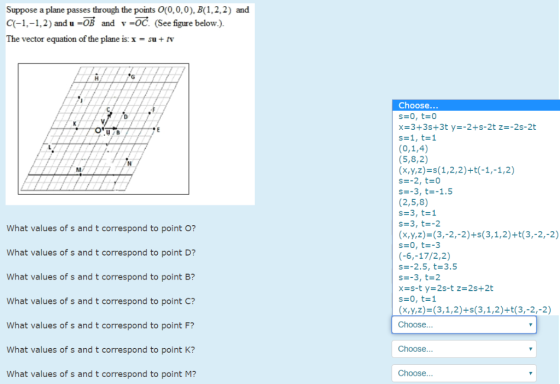The image size is (560, 384).
Task: Choose '(x,y,z)=s(1,2,2)+t(-1,-1,2)' option
Action: tap(476, 170)
